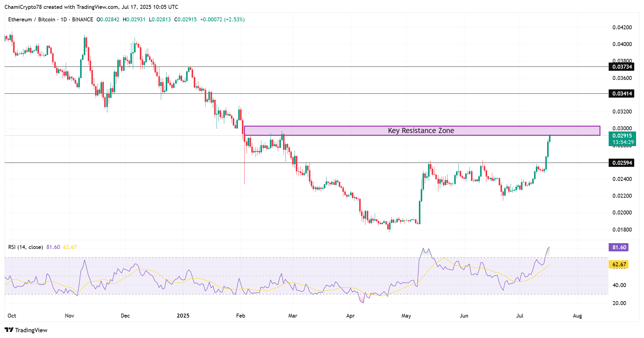Click the Ethereum / Bitcoin symbol title
The height and width of the screenshot is (338, 644).
[x=32, y=20]
